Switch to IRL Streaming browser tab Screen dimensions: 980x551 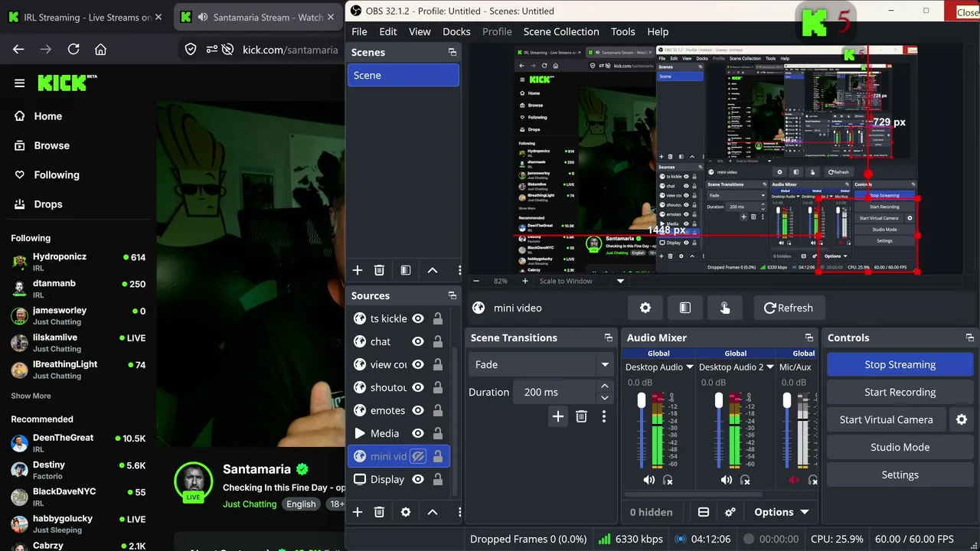point(87,17)
